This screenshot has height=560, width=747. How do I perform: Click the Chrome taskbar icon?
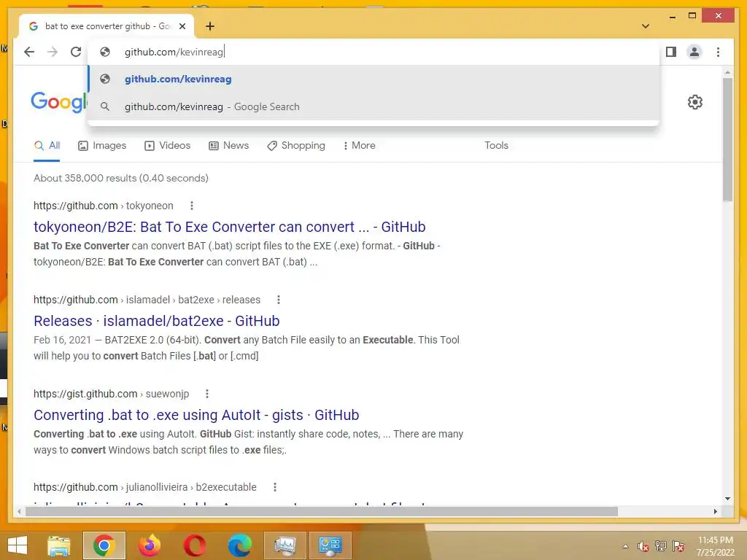pos(104,545)
